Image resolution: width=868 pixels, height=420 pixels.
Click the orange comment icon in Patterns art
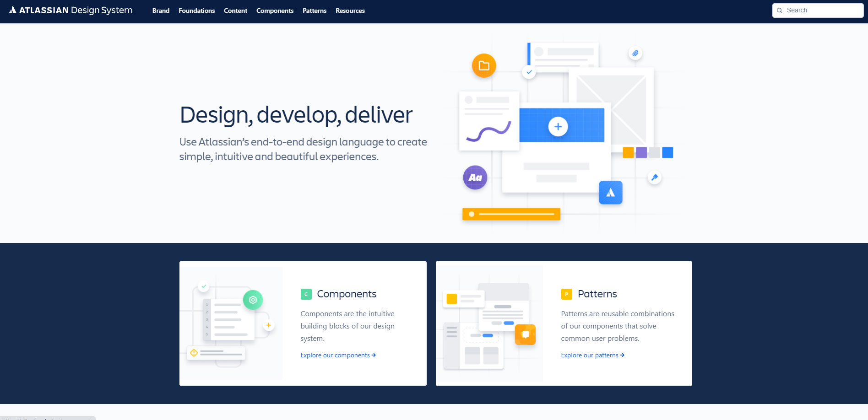pyautogui.click(x=525, y=334)
